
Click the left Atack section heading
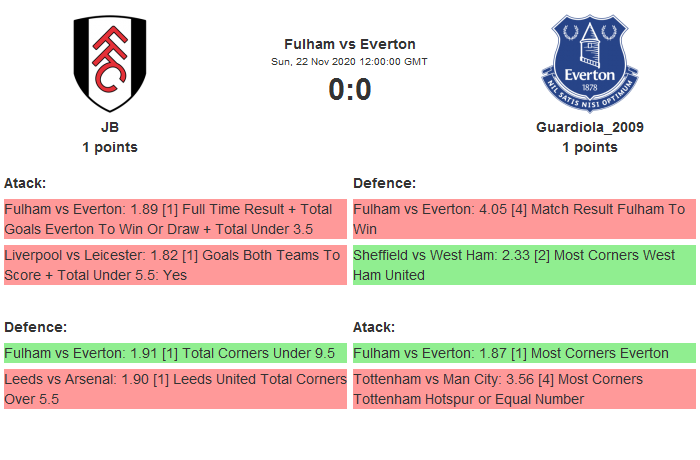click(25, 183)
